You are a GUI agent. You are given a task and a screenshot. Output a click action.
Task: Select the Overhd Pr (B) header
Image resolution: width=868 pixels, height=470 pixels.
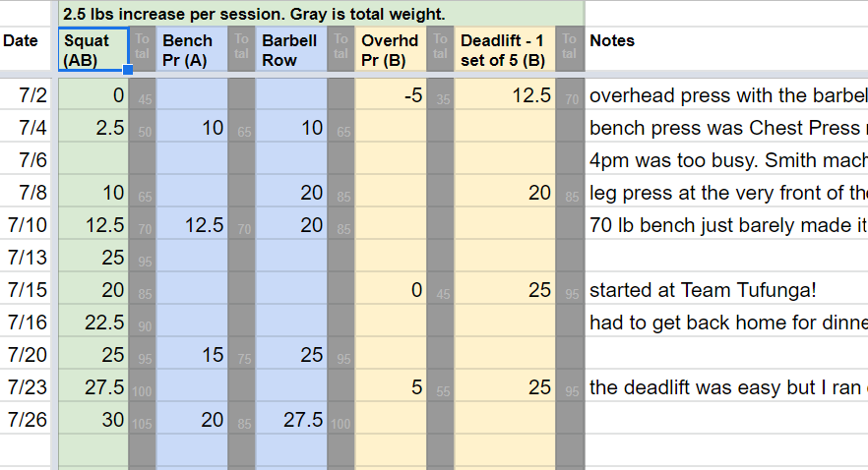pos(391,49)
